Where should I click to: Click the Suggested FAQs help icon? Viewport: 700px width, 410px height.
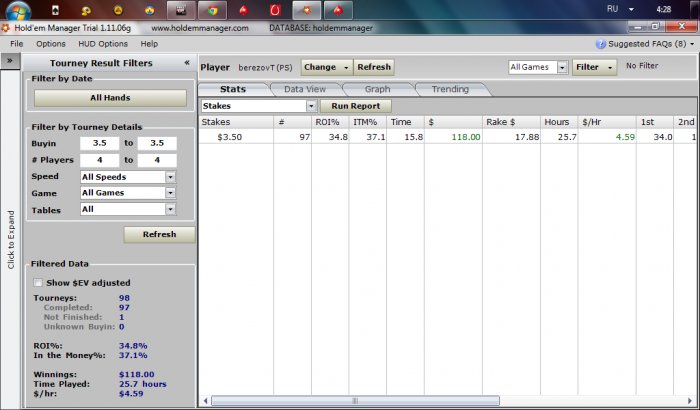pyautogui.click(x=601, y=44)
